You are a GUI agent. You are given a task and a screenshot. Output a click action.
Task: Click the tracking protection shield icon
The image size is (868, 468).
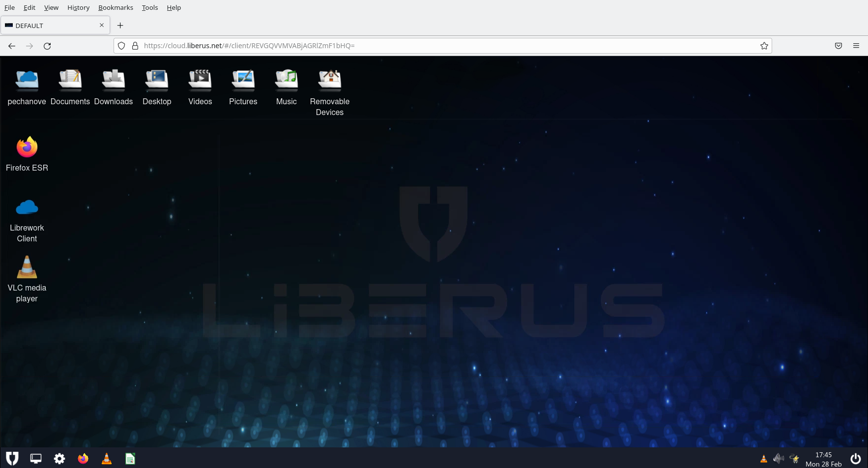(121, 46)
